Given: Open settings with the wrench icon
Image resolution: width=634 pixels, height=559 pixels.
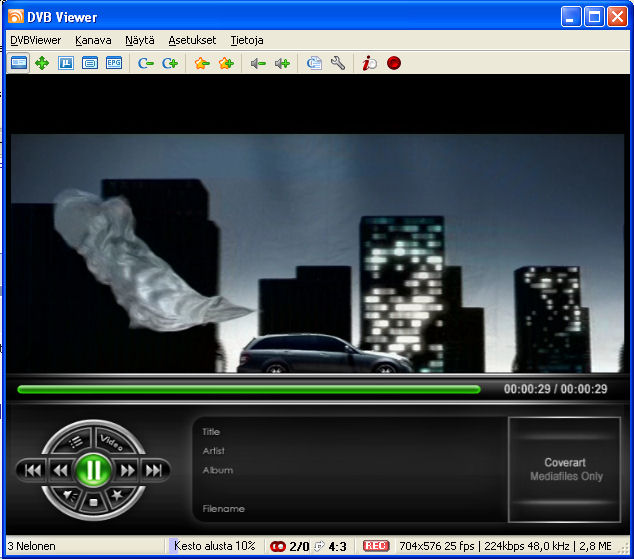Looking at the screenshot, I should point(338,63).
